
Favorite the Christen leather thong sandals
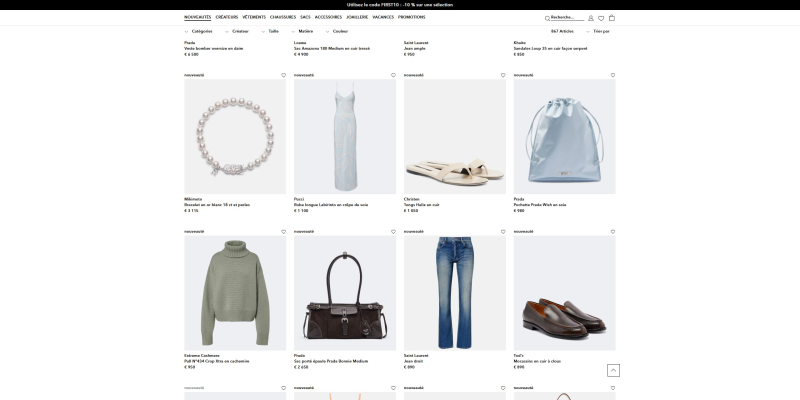click(x=503, y=75)
